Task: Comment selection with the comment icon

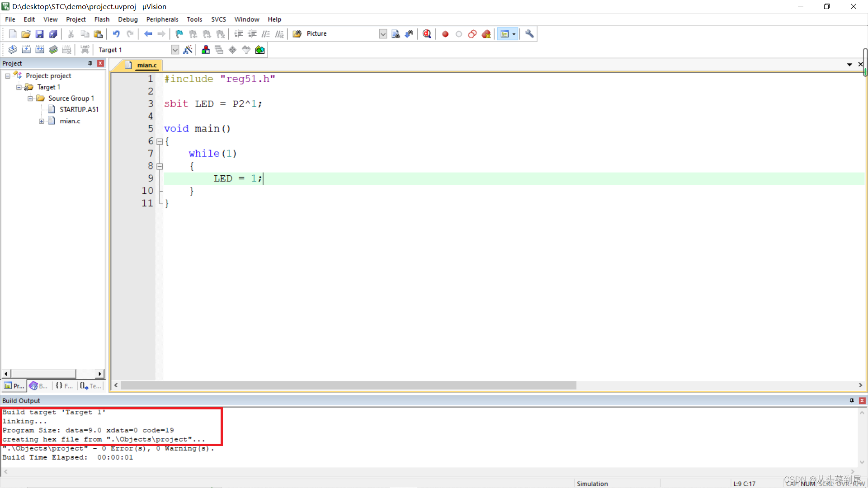Action: (x=266, y=34)
